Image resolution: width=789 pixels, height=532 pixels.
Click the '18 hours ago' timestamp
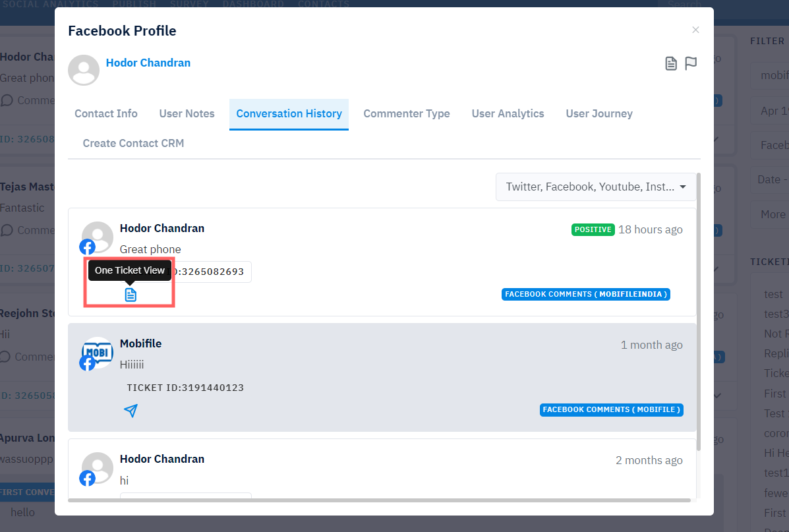[650, 229]
